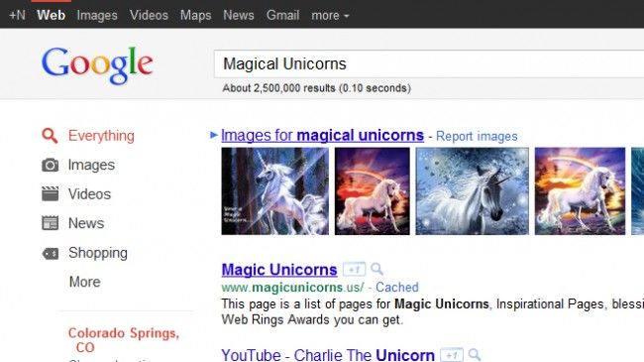This screenshot has width=644, height=362.
Task: Expand More options in the sidebar
Action: point(84,282)
